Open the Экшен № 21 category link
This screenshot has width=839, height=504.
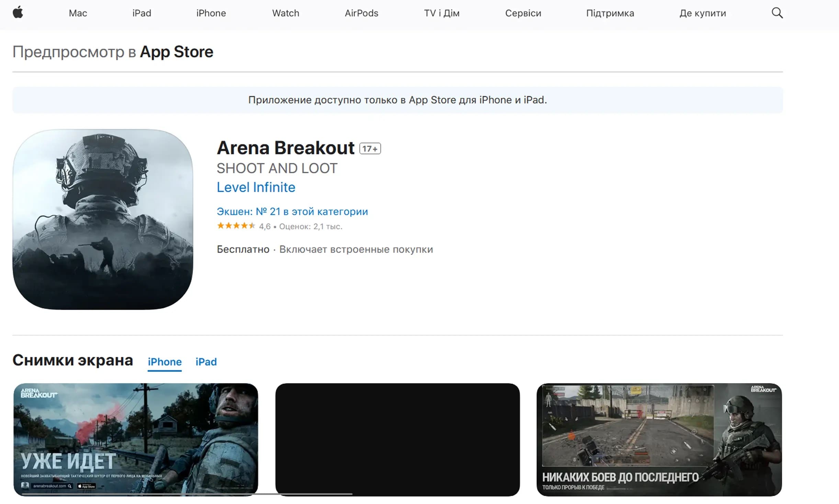292,211
